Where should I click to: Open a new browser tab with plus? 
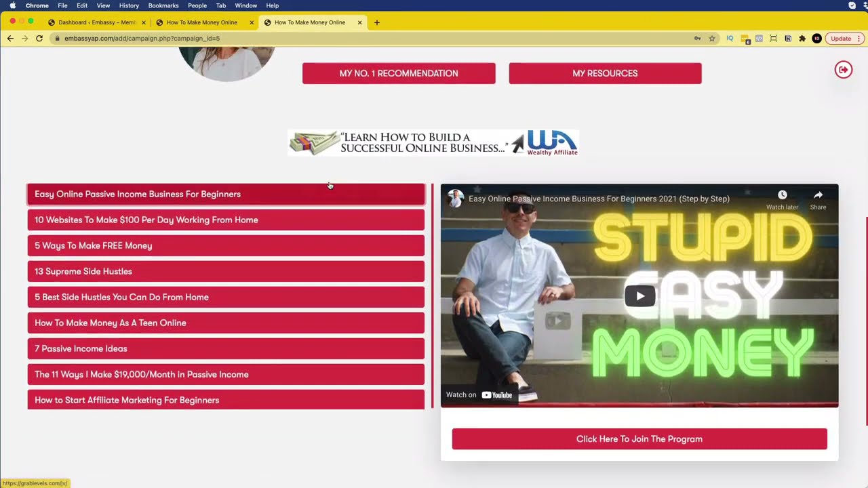coord(377,22)
